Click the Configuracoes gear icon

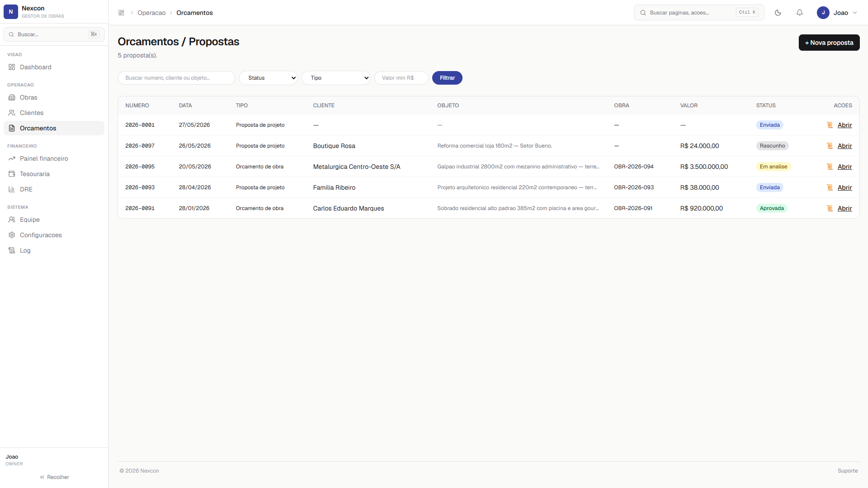[12, 235]
